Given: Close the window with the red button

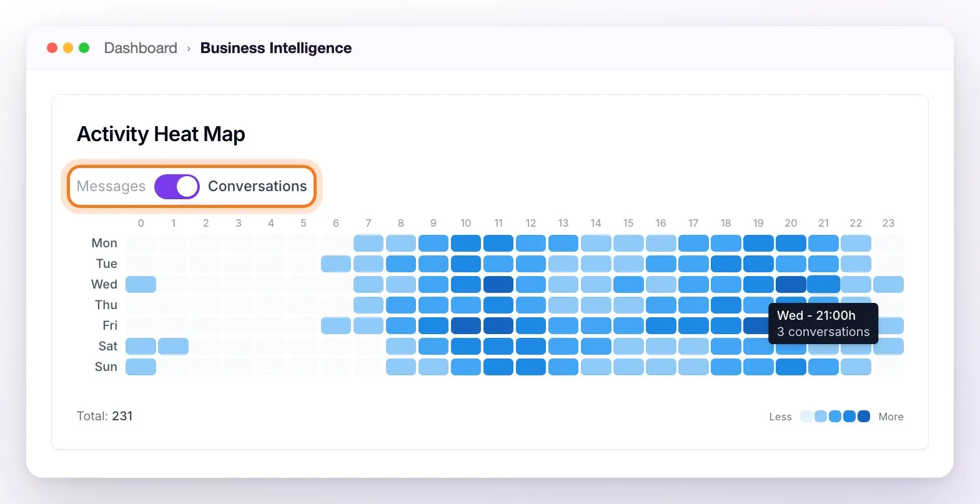Looking at the screenshot, I should tap(52, 48).
